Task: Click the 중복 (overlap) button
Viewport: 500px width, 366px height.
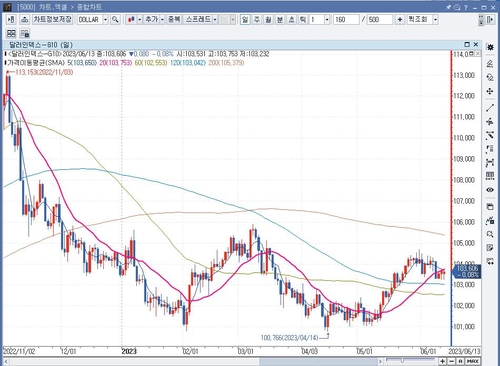Action: point(174,20)
